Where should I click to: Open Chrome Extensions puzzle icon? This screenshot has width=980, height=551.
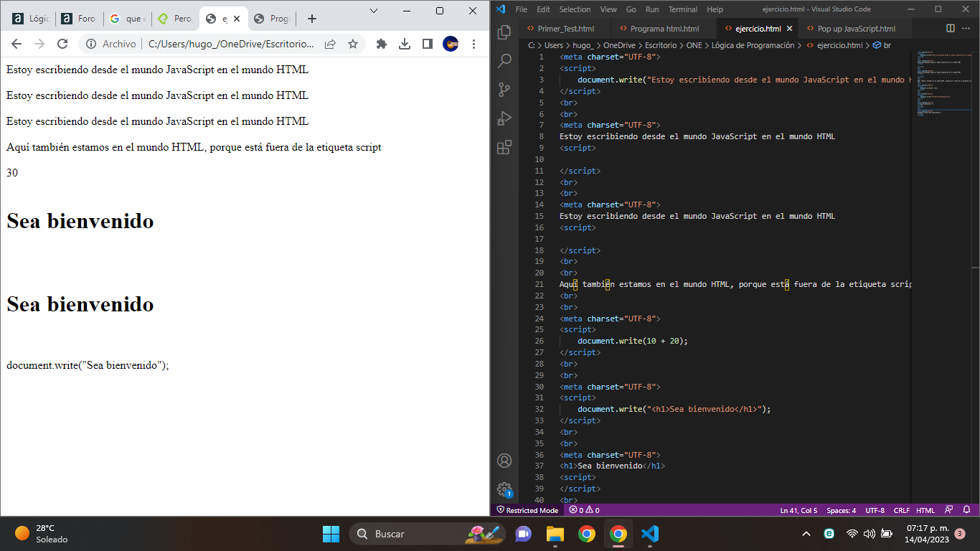click(382, 44)
